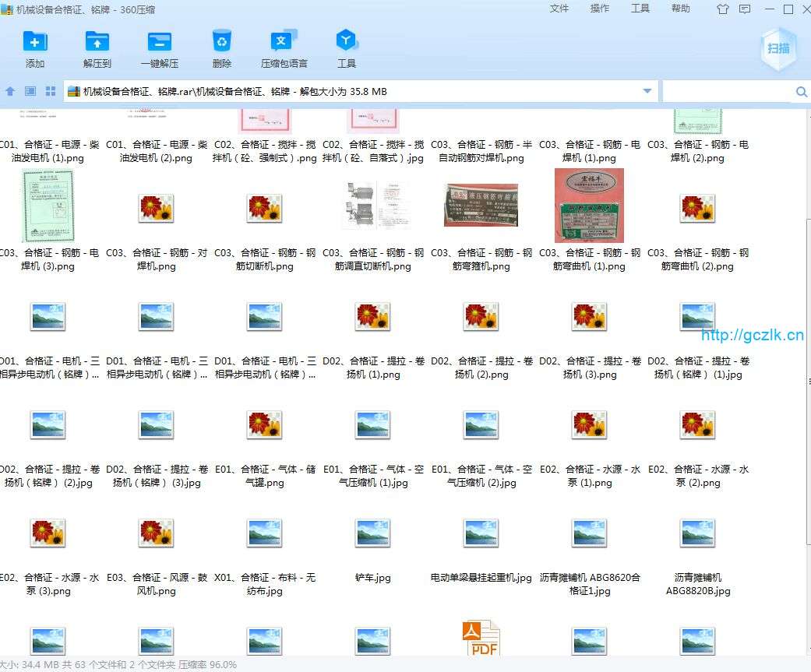Open the http://gczlk.cn link
Image resolution: width=811 pixels, height=672 pixels.
point(752,336)
